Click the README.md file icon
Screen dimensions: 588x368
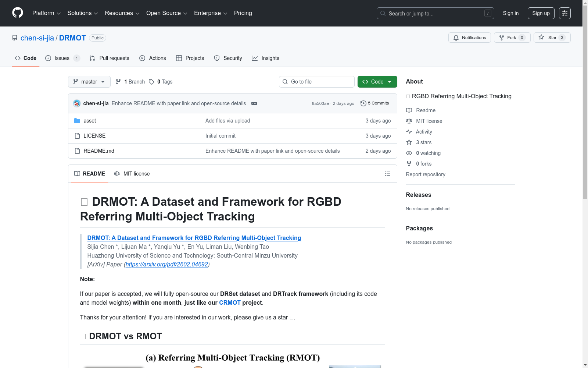[77, 151]
